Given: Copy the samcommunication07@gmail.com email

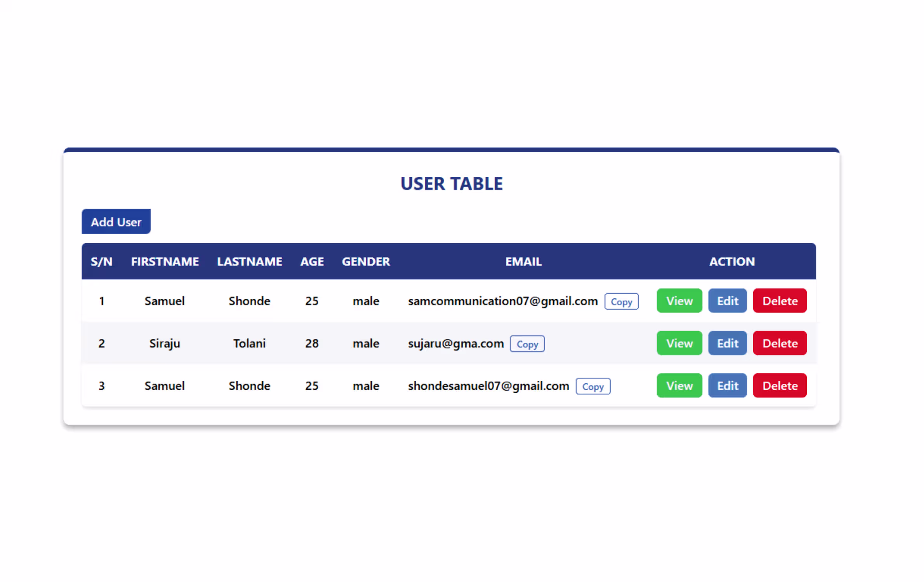Looking at the screenshot, I should click(x=621, y=301).
